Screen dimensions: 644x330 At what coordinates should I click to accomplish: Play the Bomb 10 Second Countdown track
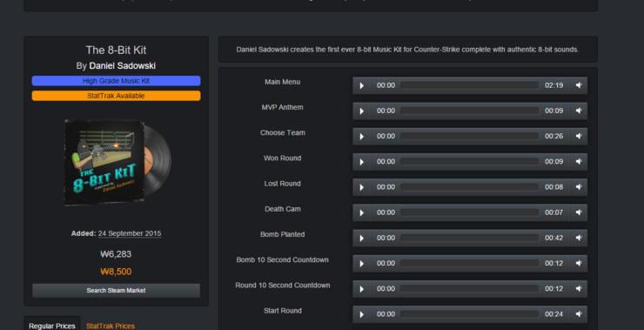(x=362, y=264)
